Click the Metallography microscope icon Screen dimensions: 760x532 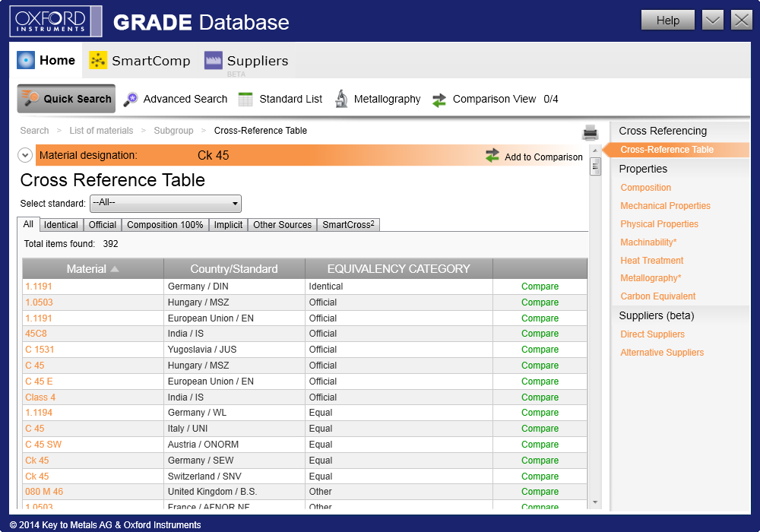[342, 99]
